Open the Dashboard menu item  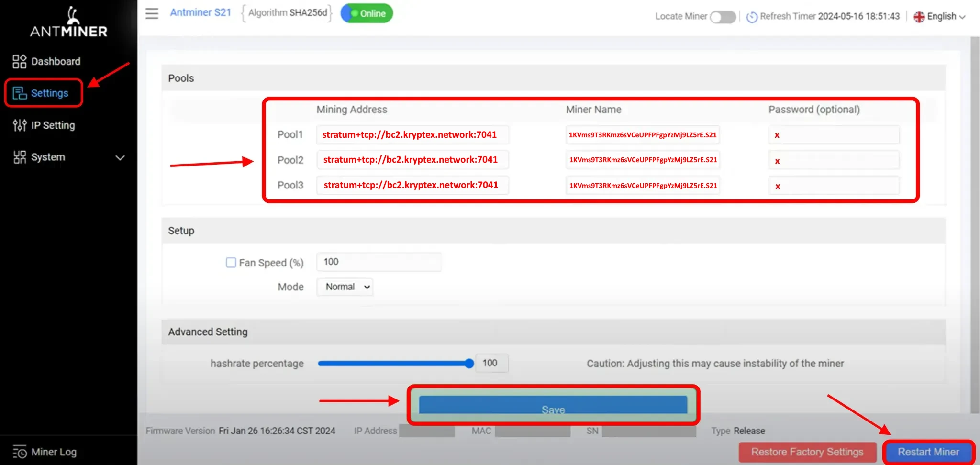coord(56,61)
